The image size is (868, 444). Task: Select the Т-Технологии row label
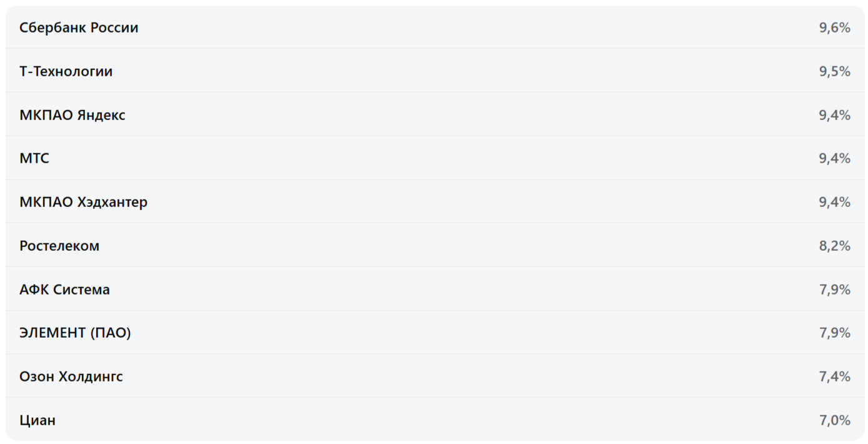coord(66,71)
